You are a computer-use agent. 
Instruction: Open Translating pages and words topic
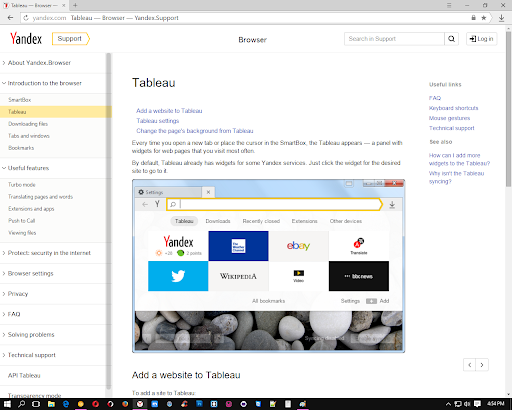pos(41,197)
